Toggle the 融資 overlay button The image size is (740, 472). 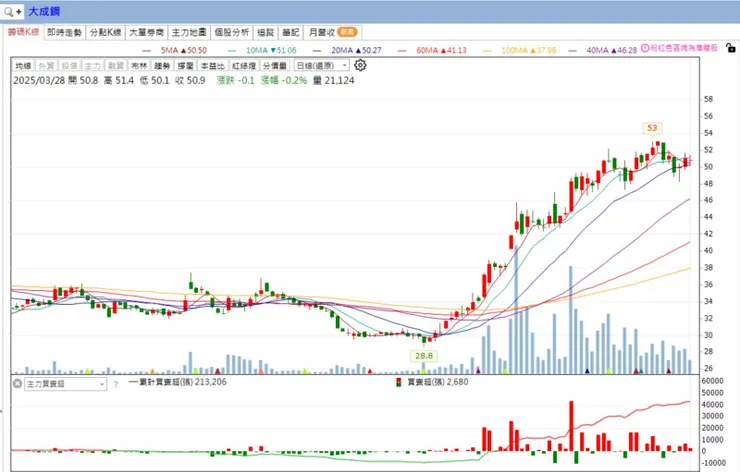coord(116,66)
